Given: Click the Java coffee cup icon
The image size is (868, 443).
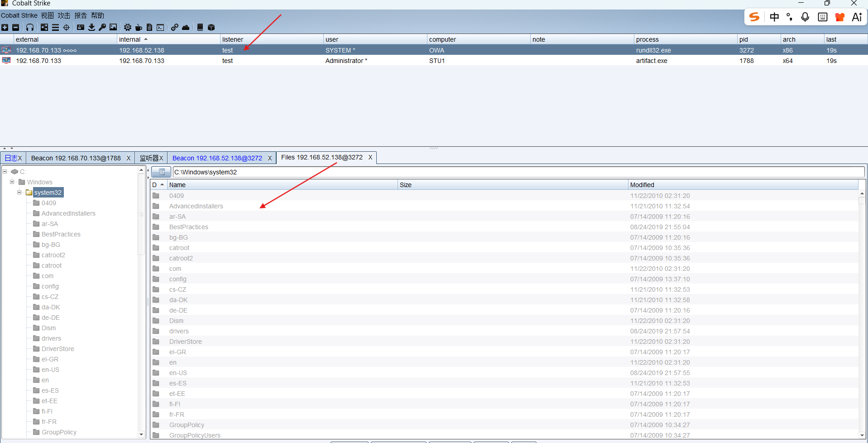Looking at the screenshot, I should pyautogui.click(x=139, y=28).
